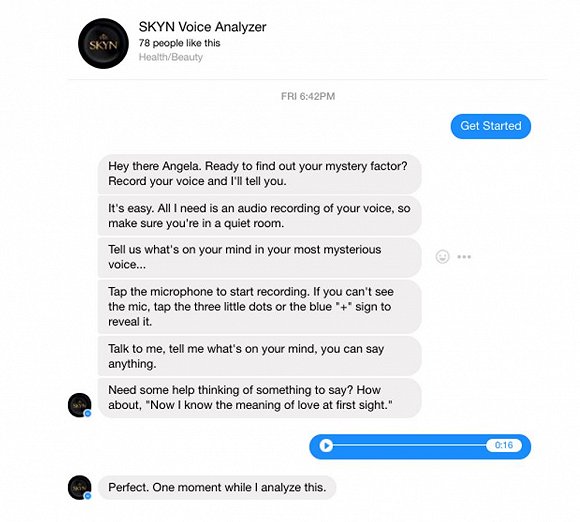Viewport: 580px width, 522px height.
Task: Click the SKYN avatar next to Perfect message
Action: (80, 487)
